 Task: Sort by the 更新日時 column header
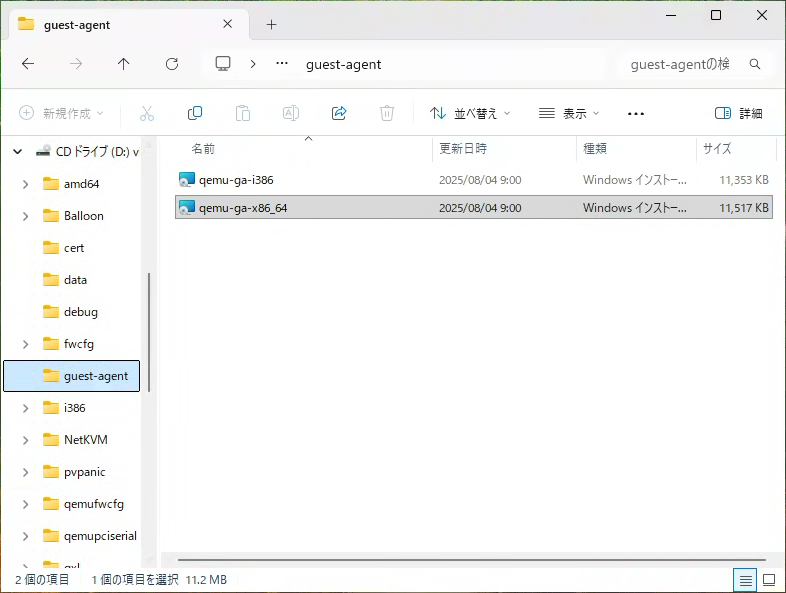pyautogui.click(x=463, y=149)
